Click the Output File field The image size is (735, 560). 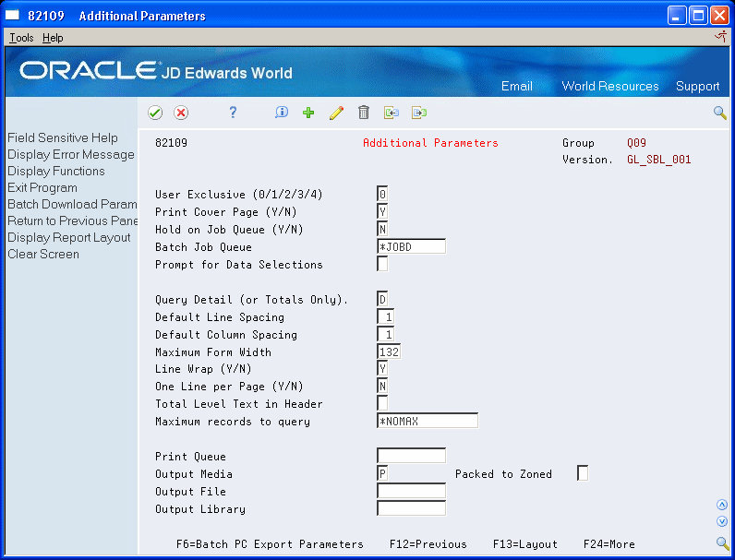click(411, 491)
